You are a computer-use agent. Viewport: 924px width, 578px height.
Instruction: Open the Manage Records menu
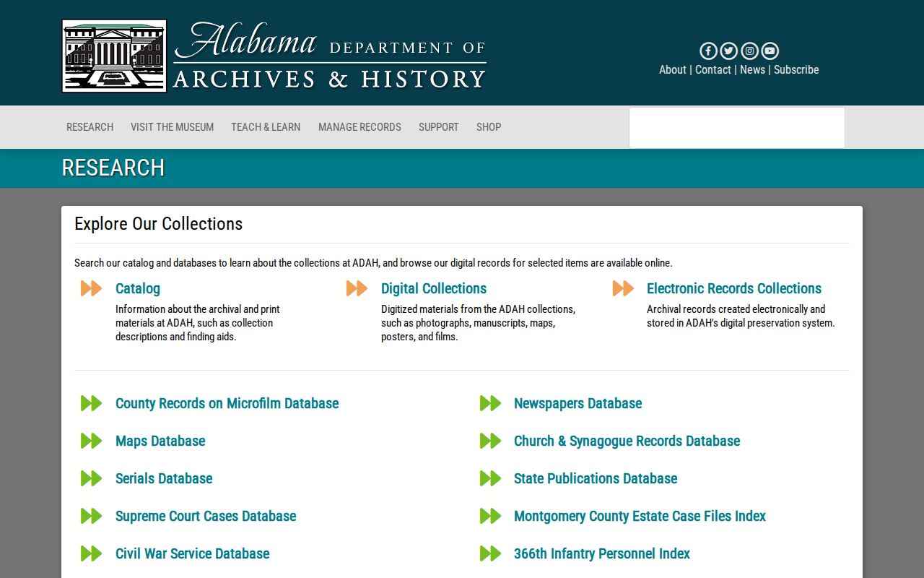point(359,127)
